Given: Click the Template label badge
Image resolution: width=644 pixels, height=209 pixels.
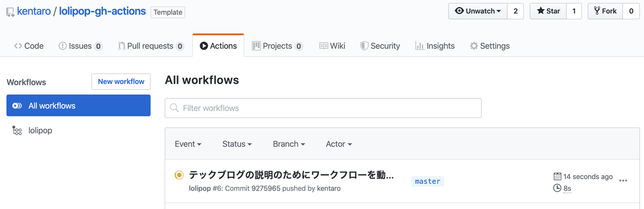Looking at the screenshot, I should [x=168, y=12].
